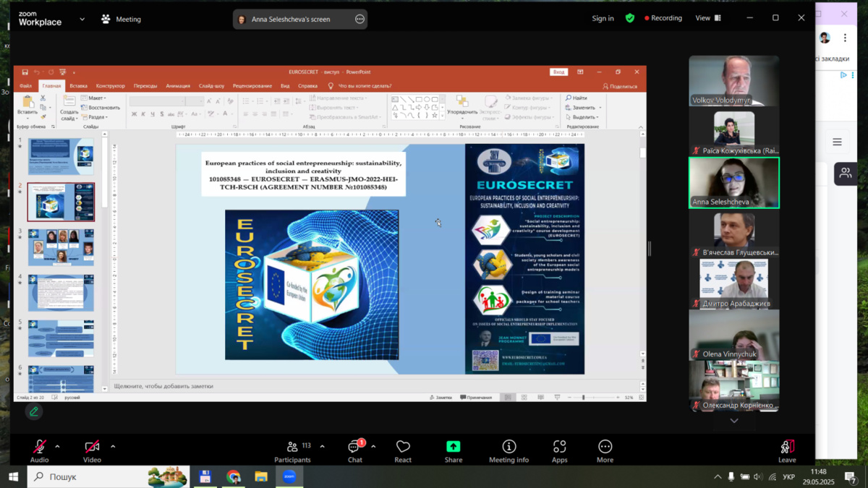Click Найти in the editing group
This screenshot has width=868, height=488.
[576, 98]
